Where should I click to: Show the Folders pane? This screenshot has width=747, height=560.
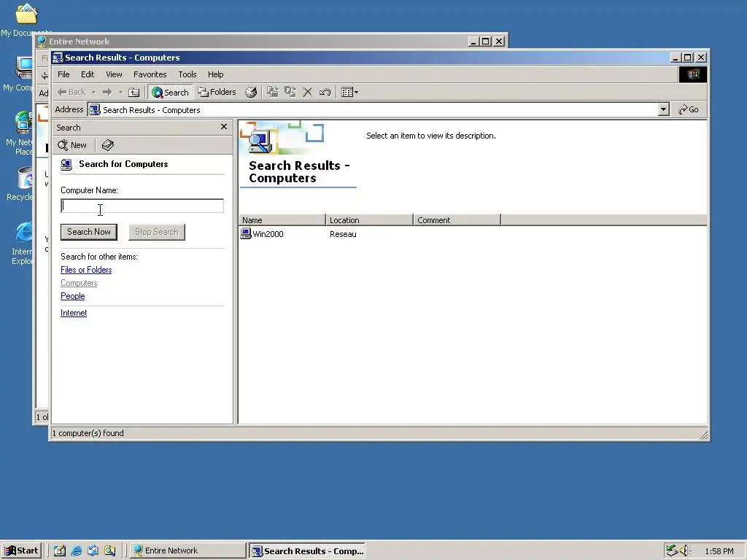(x=217, y=93)
